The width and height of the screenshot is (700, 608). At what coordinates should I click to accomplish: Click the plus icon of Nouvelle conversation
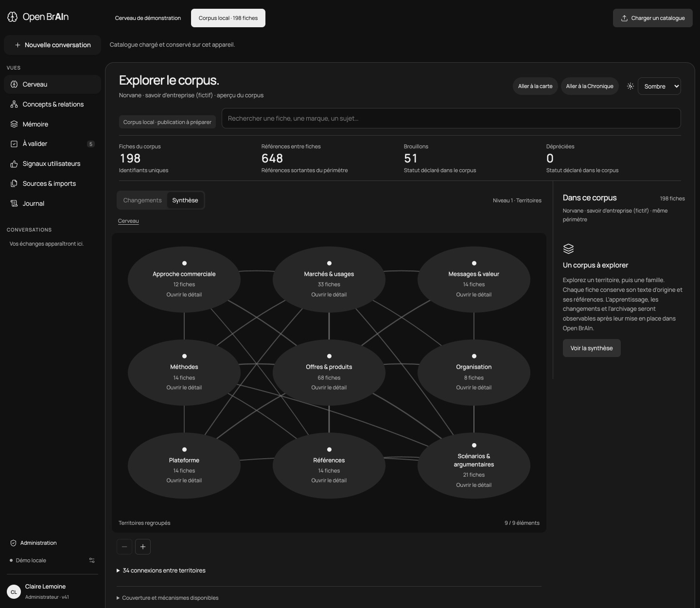pos(17,45)
